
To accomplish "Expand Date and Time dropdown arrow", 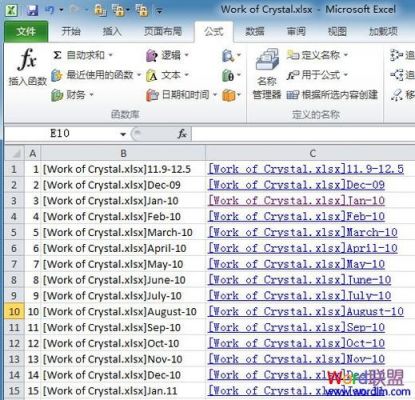I will [x=215, y=95].
